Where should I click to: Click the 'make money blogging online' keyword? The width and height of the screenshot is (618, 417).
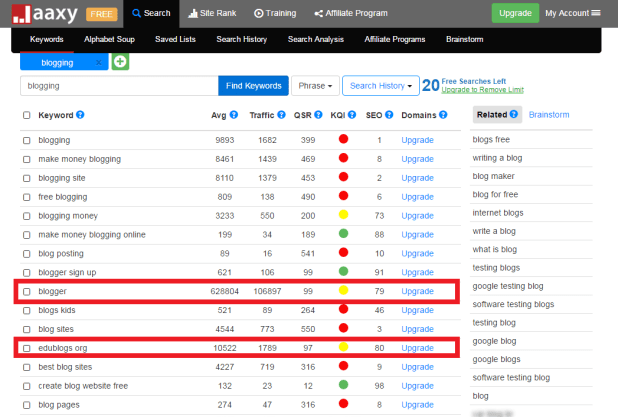click(x=92, y=235)
